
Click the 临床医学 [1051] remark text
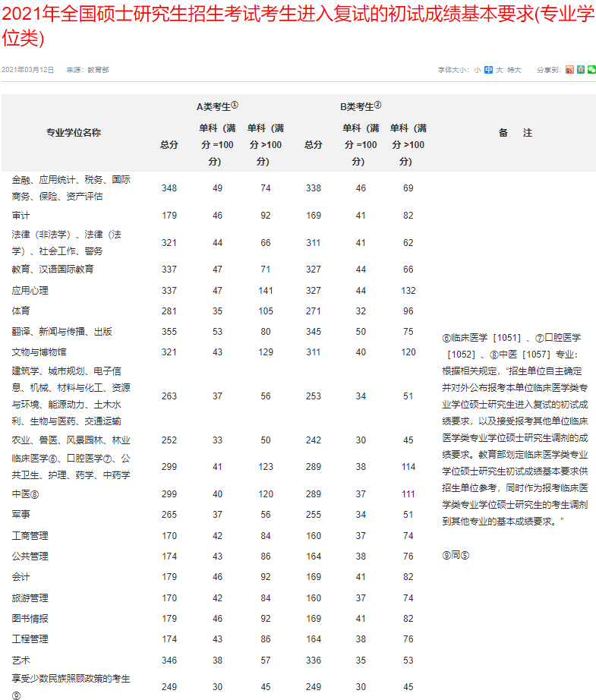click(472, 338)
